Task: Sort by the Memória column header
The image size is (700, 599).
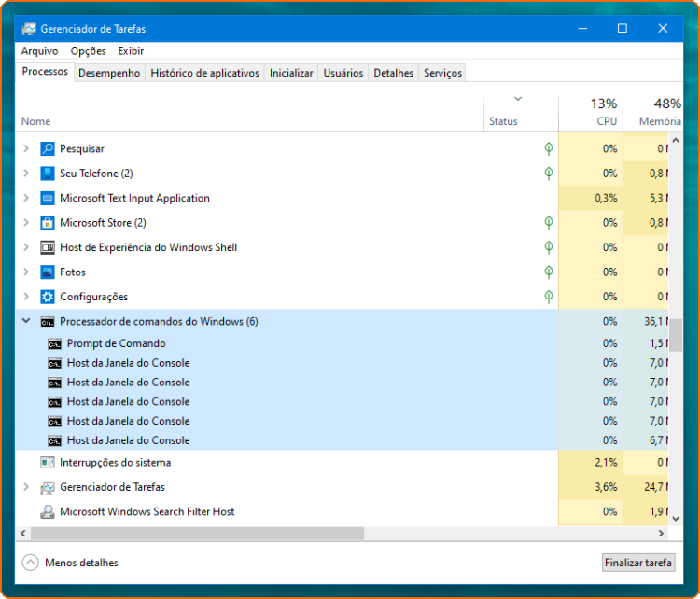Action: 652,114
